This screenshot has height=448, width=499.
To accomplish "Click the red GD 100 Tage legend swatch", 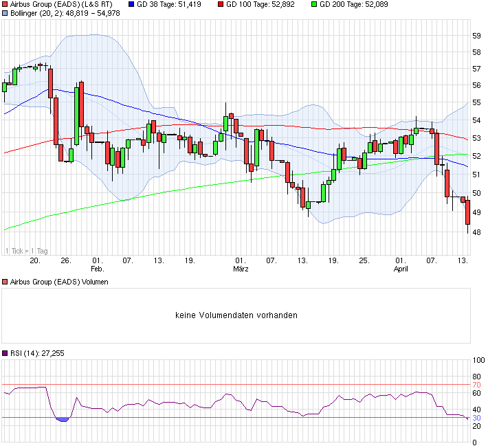I will [221, 4].
